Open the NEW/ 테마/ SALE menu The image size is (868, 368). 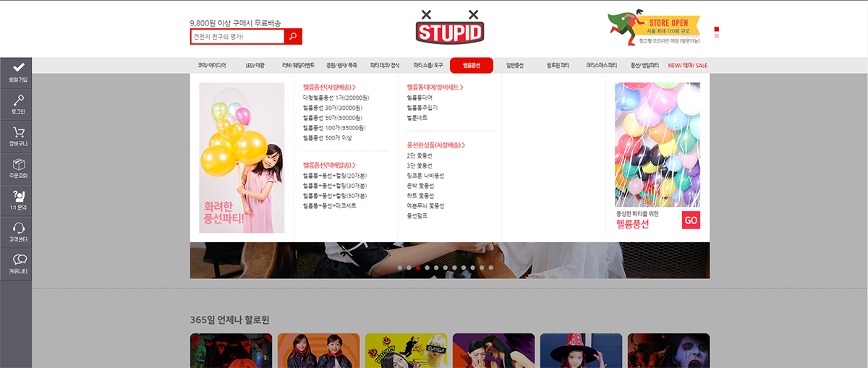[x=687, y=65]
